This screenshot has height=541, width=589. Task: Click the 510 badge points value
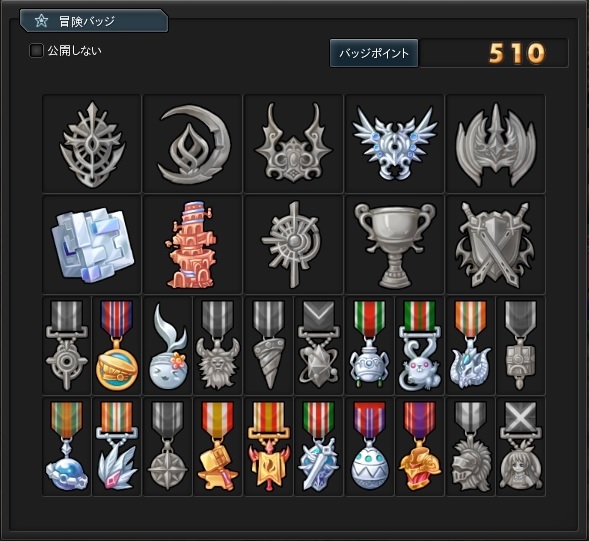tap(517, 53)
